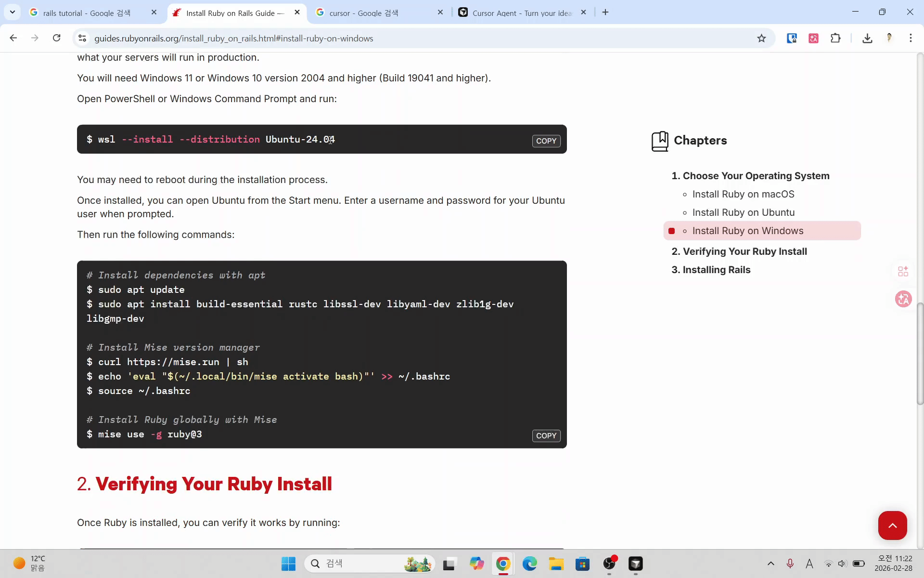Open the clock and date panel
Screen dimensions: 924x578
click(x=893, y=564)
